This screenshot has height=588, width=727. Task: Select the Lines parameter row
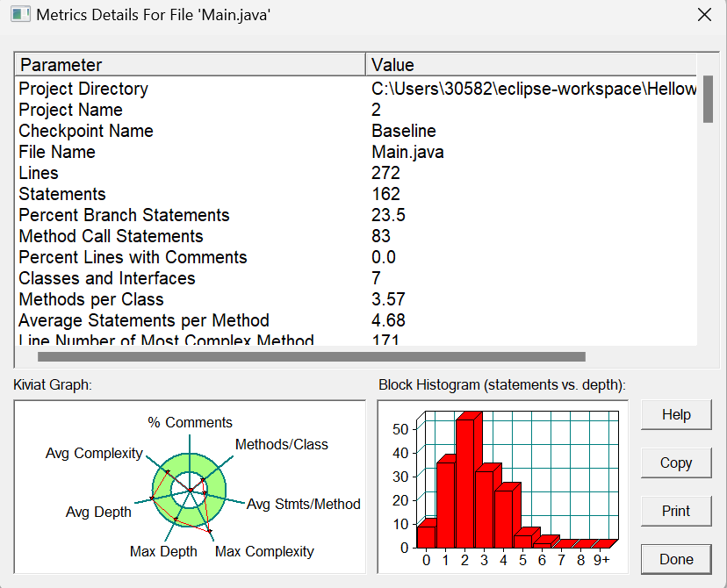[356, 173]
